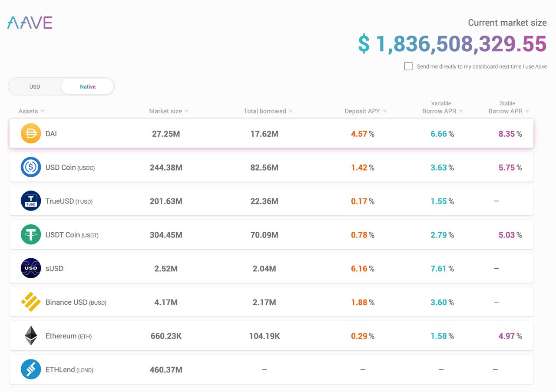Click USDC deposit APY 1.42%

coord(363,168)
